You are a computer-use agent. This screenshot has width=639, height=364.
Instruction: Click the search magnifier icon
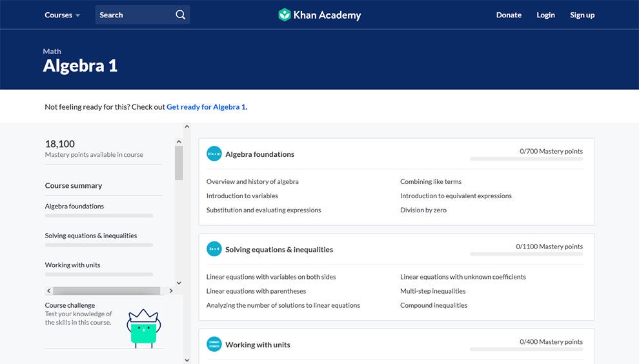(180, 15)
